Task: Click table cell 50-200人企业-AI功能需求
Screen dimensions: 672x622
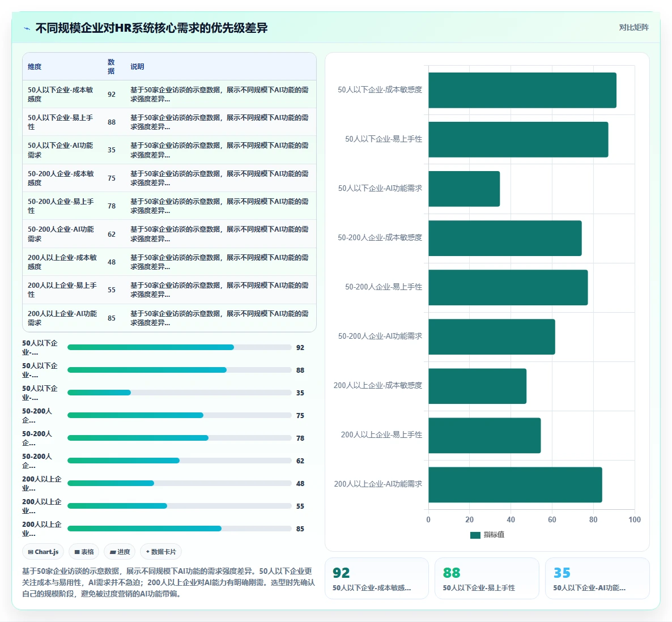Action: pos(62,234)
